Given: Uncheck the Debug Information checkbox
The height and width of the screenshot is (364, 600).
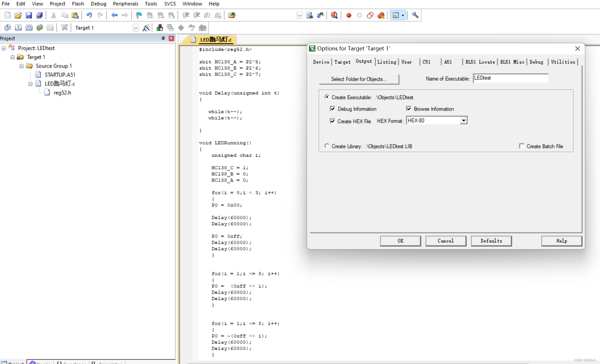Looking at the screenshot, I should [x=332, y=109].
